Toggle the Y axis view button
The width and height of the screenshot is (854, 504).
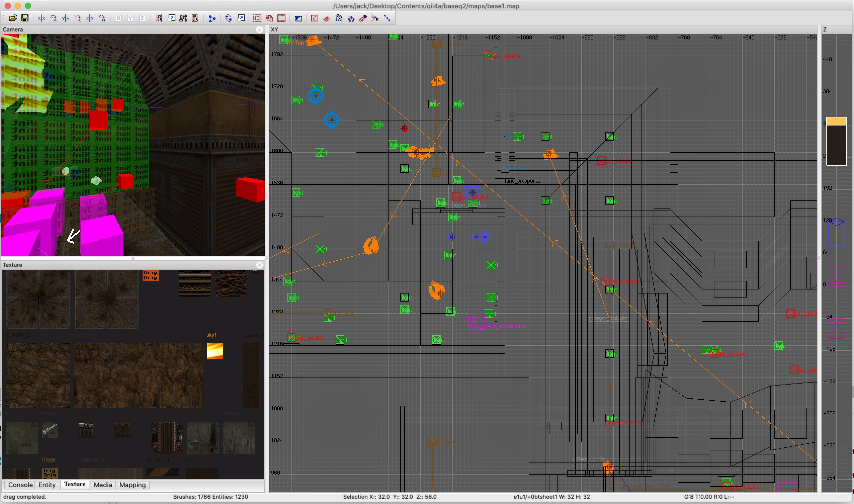[131, 18]
